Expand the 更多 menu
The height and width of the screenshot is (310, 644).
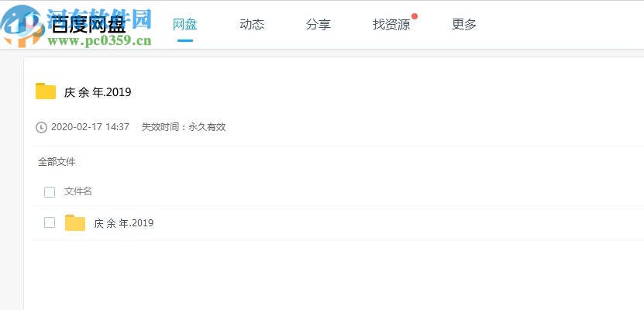pyautogui.click(x=464, y=24)
